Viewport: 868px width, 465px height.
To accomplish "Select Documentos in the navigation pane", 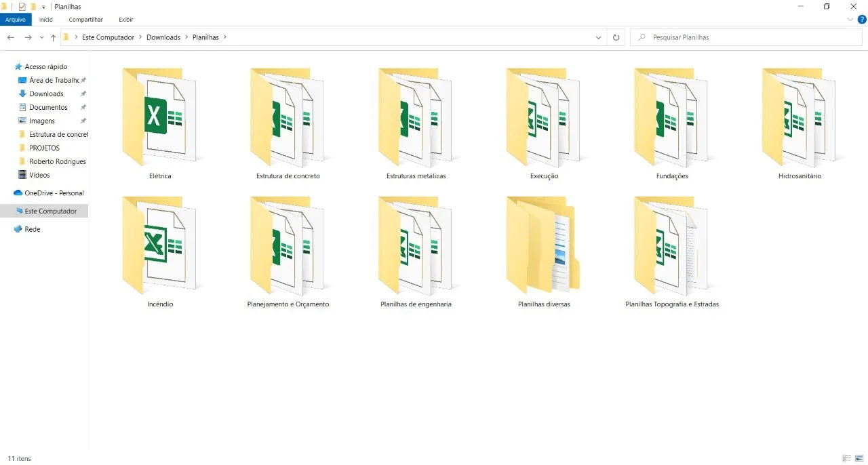I will [x=48, y=107].
